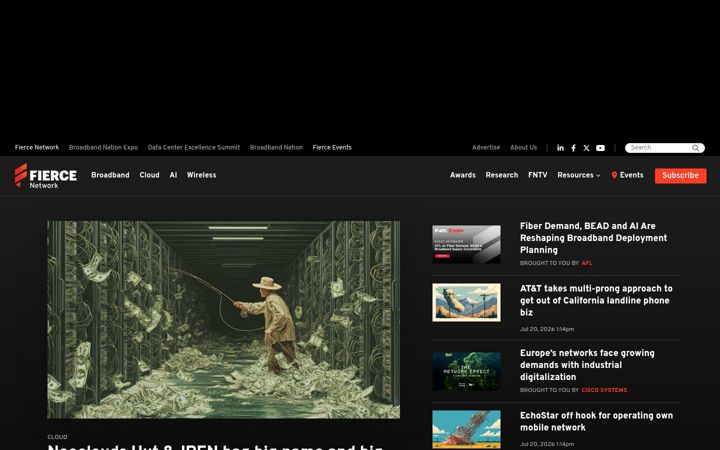Read Fiber Demand, BEAD and AI headline
720x450 pixels.
(x=593, y=238)
